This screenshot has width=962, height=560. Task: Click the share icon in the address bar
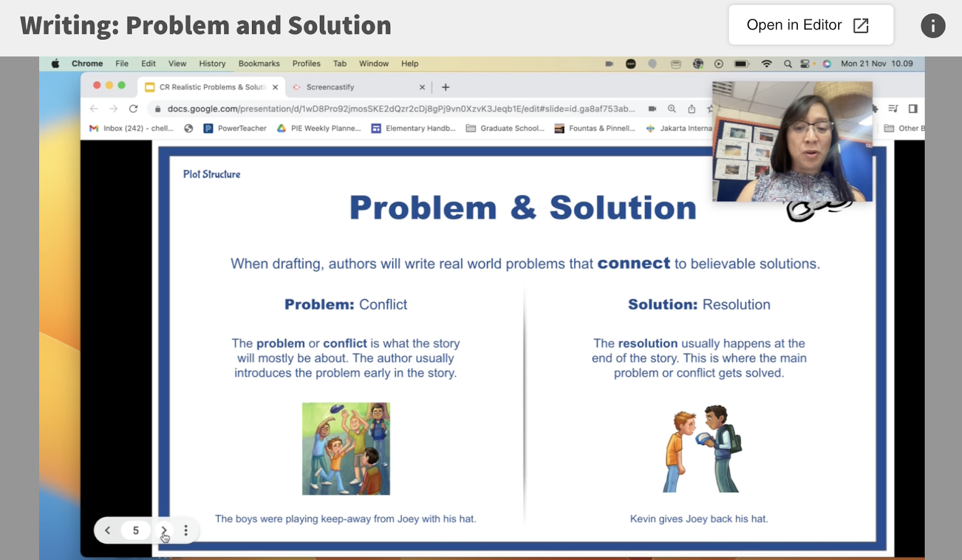point(691,109)
